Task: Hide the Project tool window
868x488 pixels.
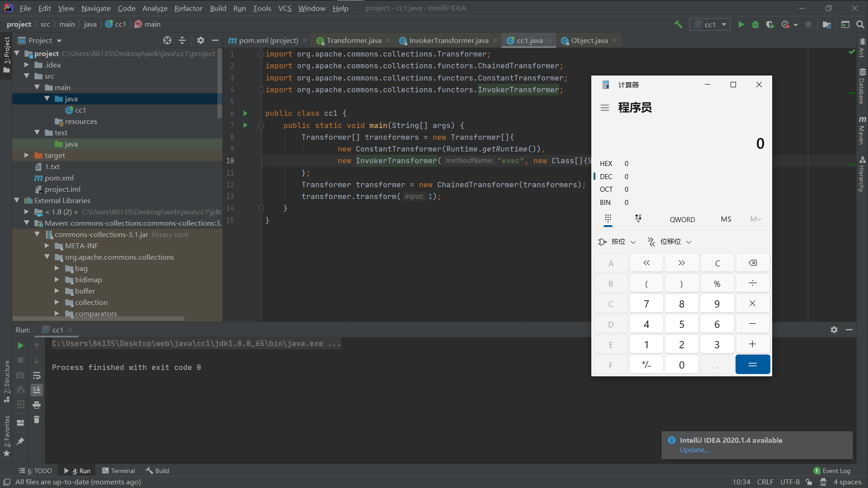Action: tap(215, 40)
